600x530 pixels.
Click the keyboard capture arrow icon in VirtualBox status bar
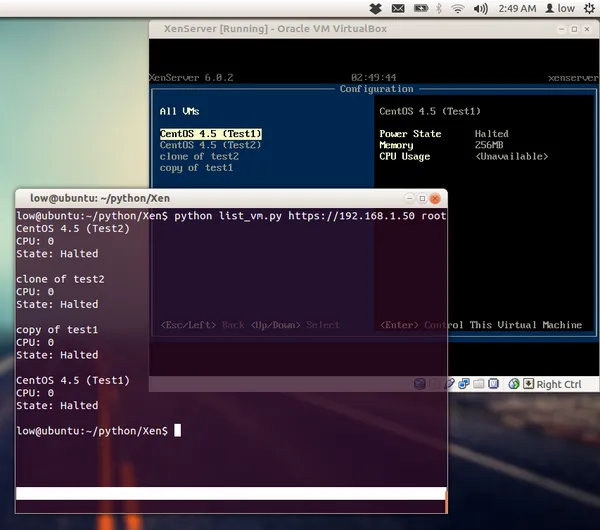point(528,383)
